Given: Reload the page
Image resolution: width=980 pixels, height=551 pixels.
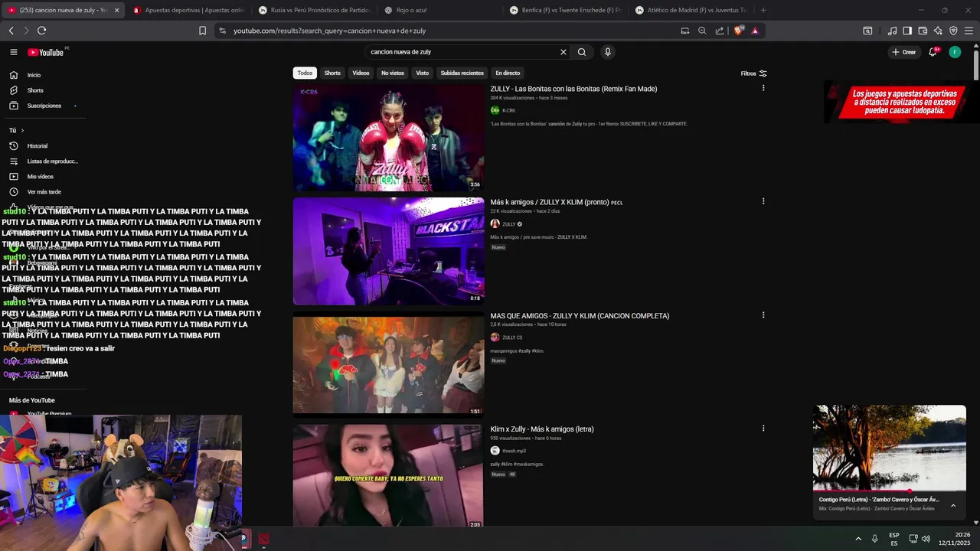Looking at the screenshot, I should [41, 31].
